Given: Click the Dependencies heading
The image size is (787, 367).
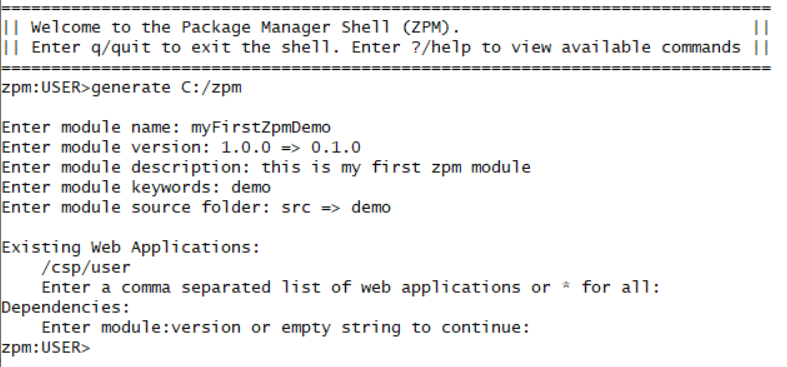Looking at the screenshot, I should (66, 307).
